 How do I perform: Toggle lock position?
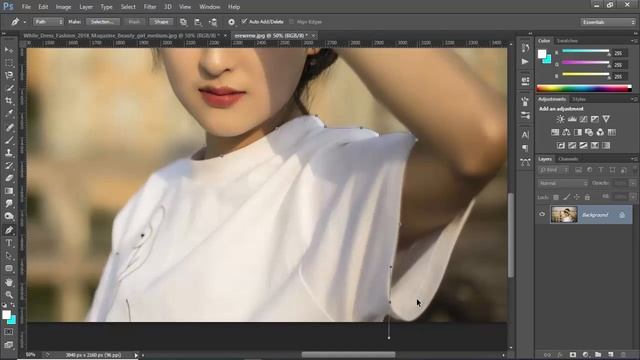577,197
